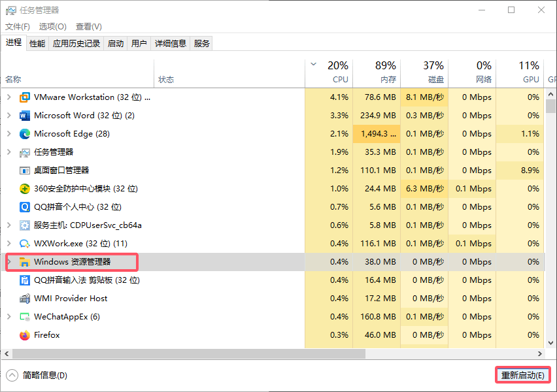
Task: Click the Firefox process icon
Action: pos(24,335)
